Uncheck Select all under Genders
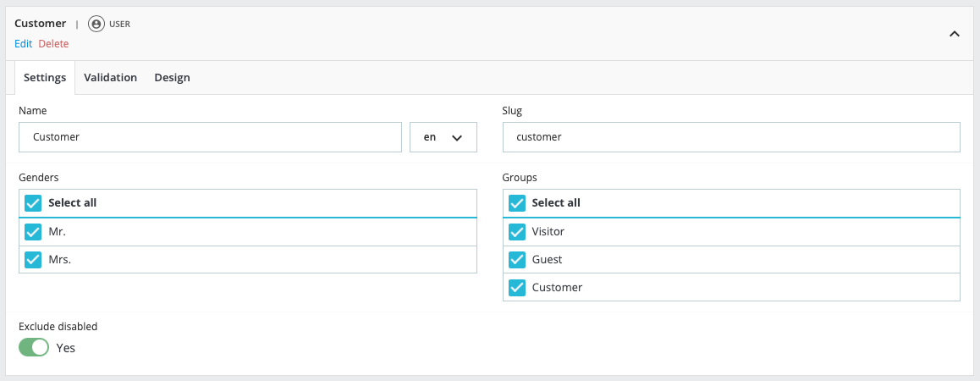The width and height of the screenshot is (980, 381). coord(33,203)
